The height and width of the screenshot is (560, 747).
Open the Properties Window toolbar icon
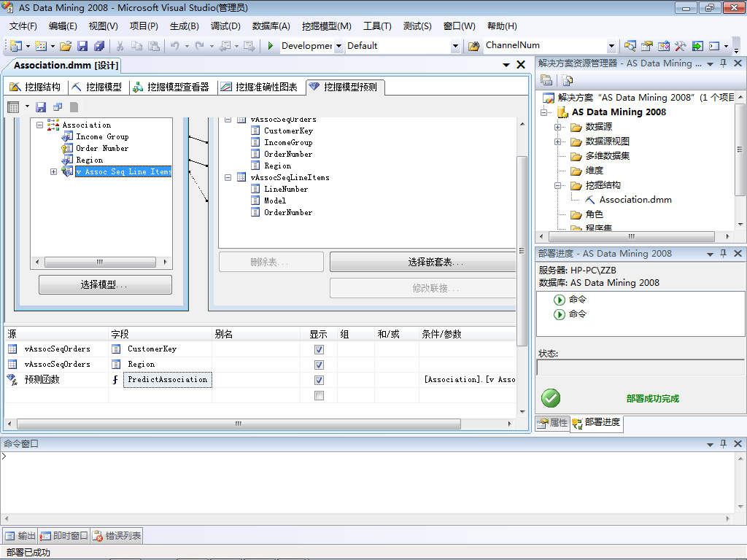pos(646,46)
